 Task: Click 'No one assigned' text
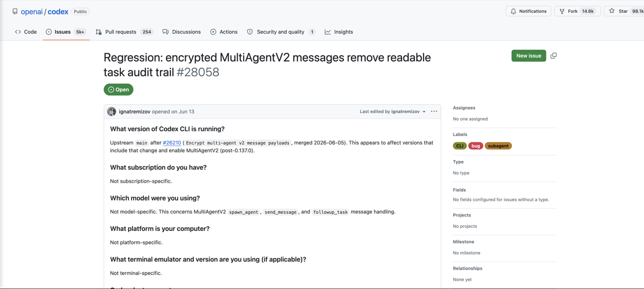pos(470,119)
